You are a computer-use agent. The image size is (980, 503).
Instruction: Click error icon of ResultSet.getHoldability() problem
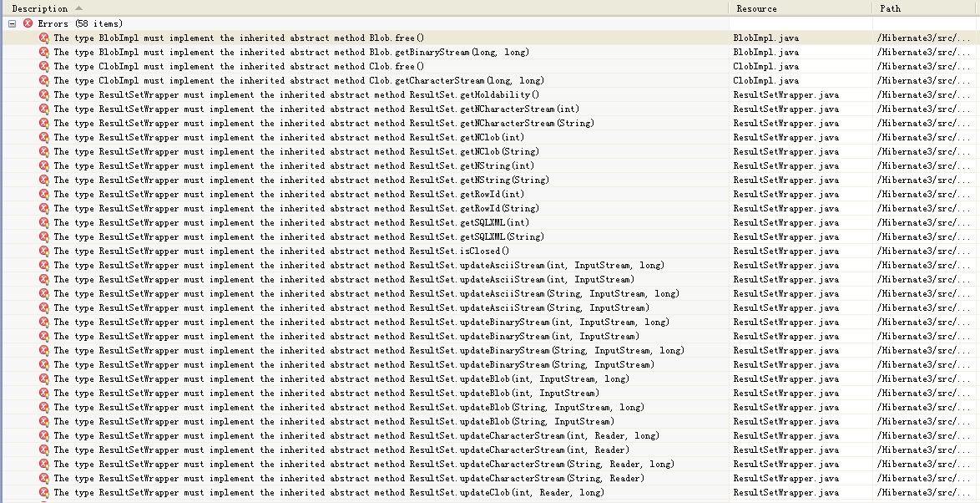tap(44, 94)
